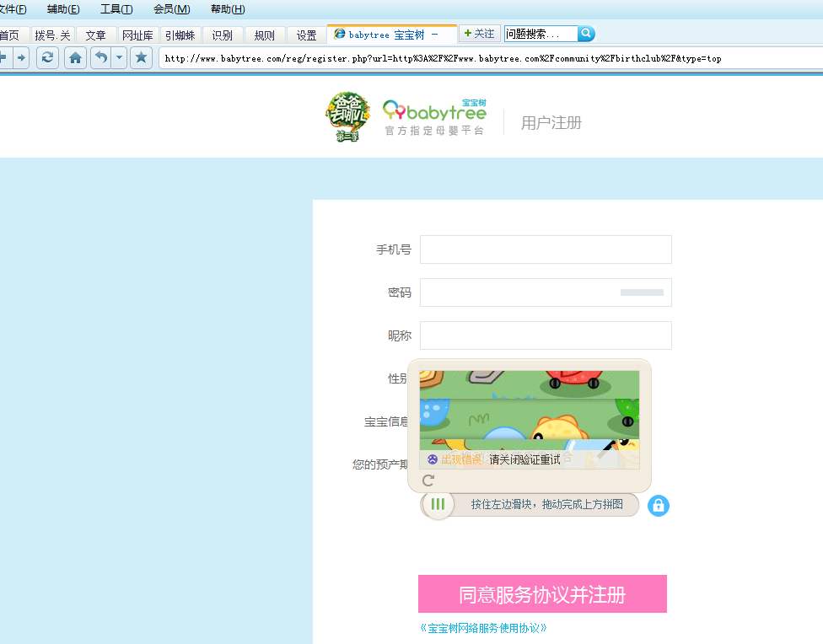Click the 同意服务协议并注册 button
Screen dimensions: 823x644
click(x=542, y=593)
